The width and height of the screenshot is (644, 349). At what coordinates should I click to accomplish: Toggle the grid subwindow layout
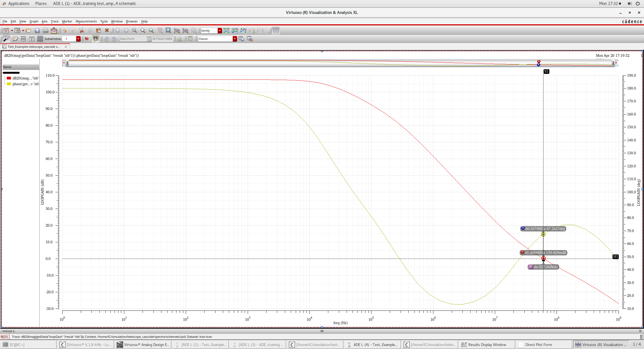click(x=40, y=39)
